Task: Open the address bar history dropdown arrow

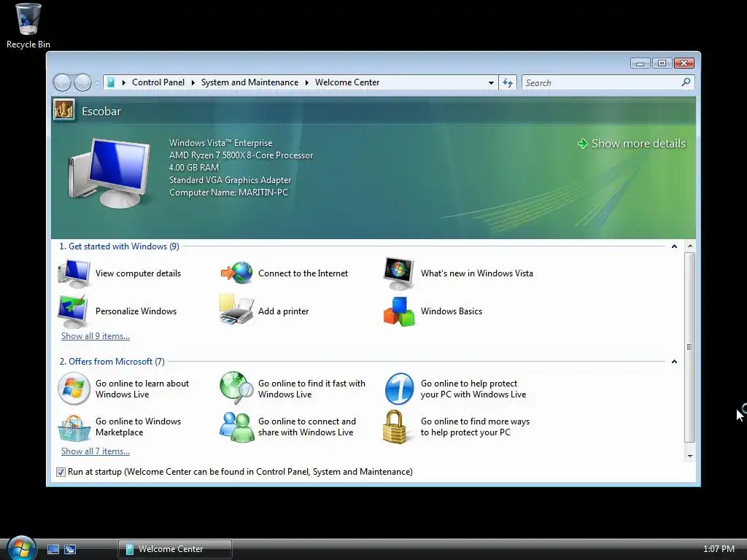Action: click(491, 83)
